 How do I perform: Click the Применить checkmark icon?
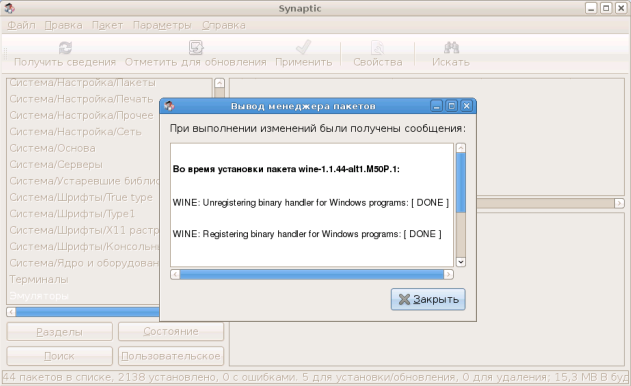point(303,47)
